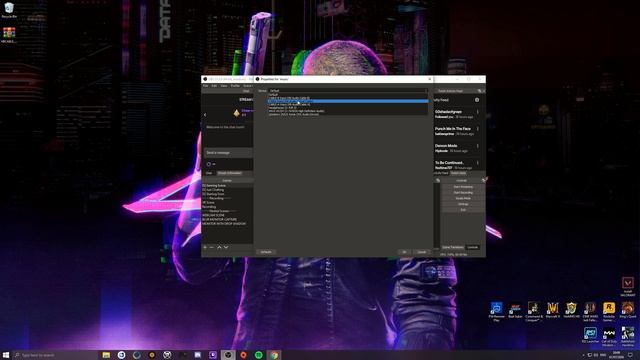This screenshot has height=360, width=640.
Task: Confirm the Properties dialog with OK
Action: [404, 252]
